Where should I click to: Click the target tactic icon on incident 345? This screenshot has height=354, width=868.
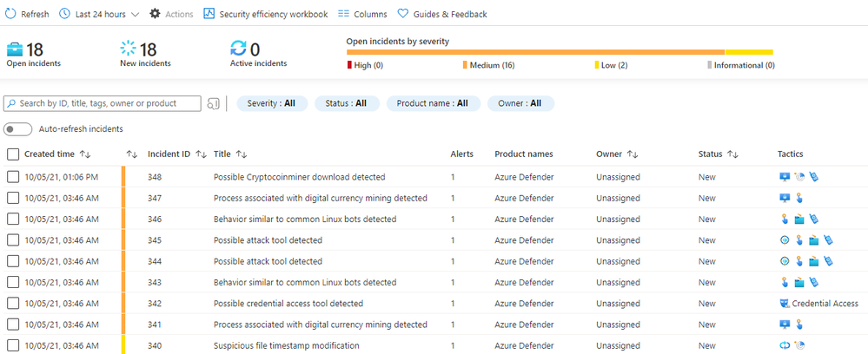tap(785, 240)
